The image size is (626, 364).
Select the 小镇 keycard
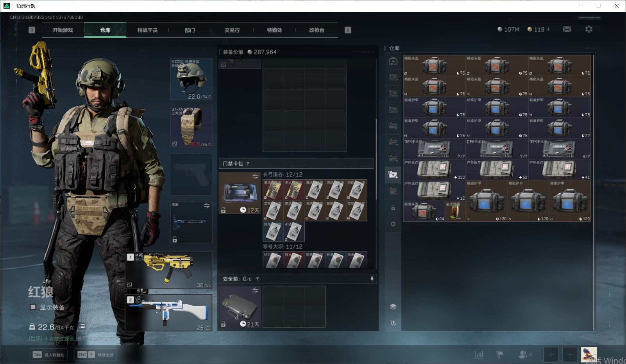coord(294,232)
